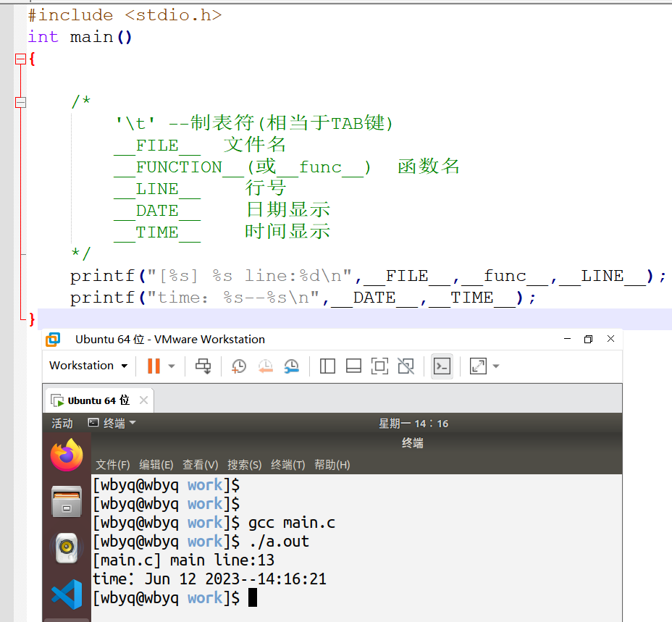The height and width of the screenshot is (622, 672).
Task: Collapse the main function fold marker
Action: click(x=20, y=59)
